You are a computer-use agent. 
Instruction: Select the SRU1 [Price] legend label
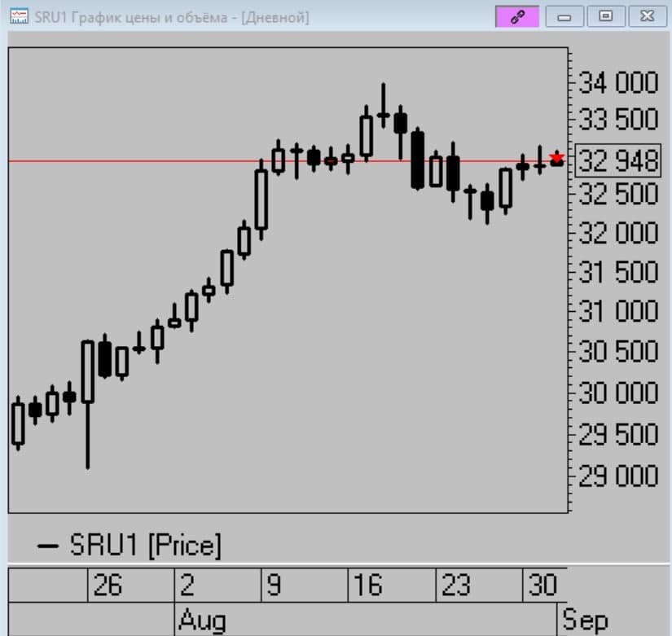[x=145, y=546]
